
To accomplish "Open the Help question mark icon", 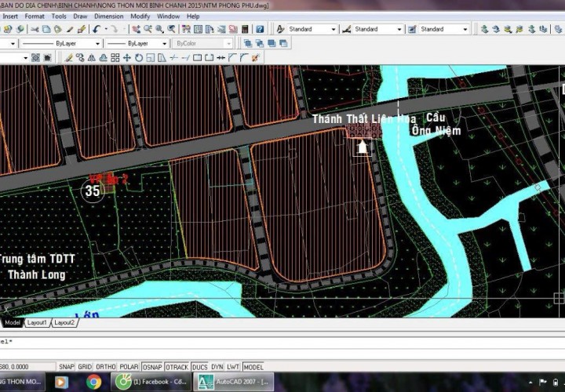I will [260, 29].
